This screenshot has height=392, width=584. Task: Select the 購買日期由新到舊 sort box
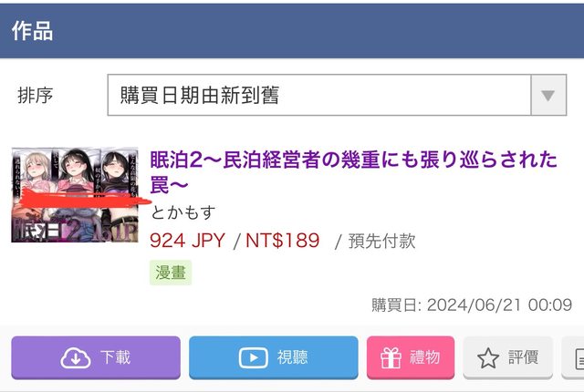[x=337, y=95]
